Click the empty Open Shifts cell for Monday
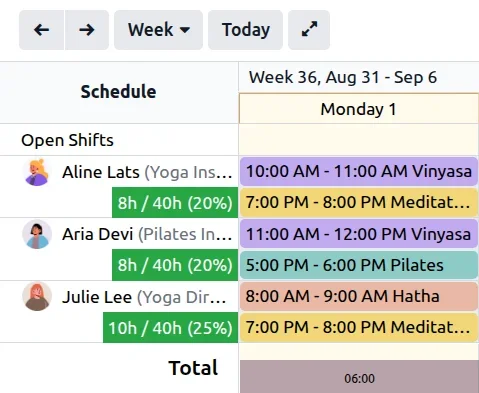This screenshot has height=393, width=479. pos(359,140)
